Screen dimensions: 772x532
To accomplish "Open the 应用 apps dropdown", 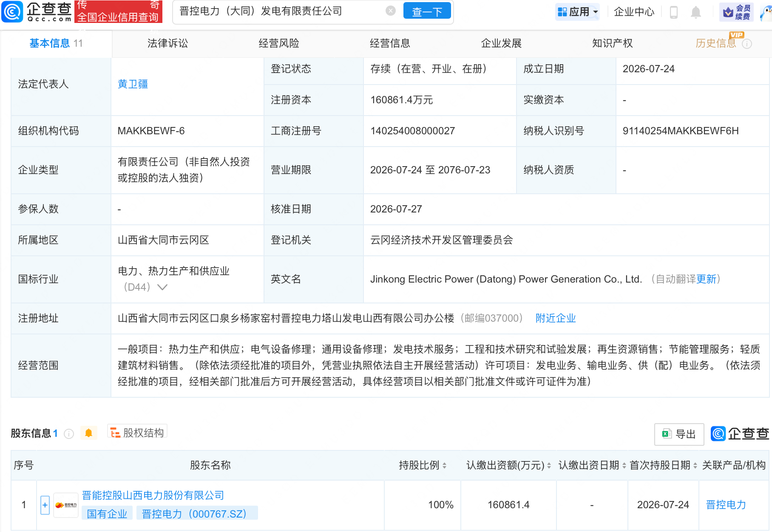I will click(x=578, y=12).
